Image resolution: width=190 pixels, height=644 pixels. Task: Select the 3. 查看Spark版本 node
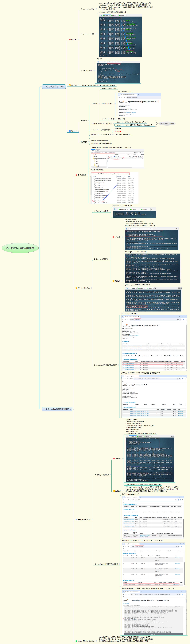[87, 70]
